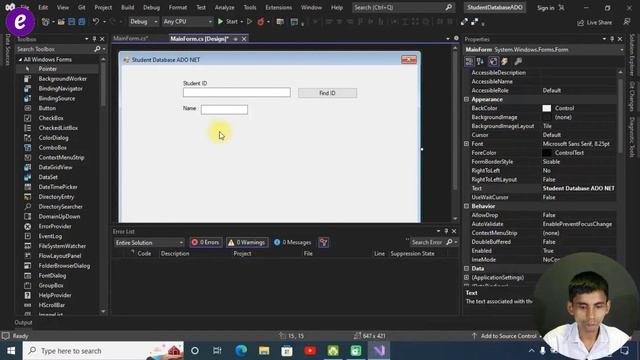This screenshot has height=360, width=640.
Task: Open the Start button dropdown arrow
Action: tap(241, 22)
